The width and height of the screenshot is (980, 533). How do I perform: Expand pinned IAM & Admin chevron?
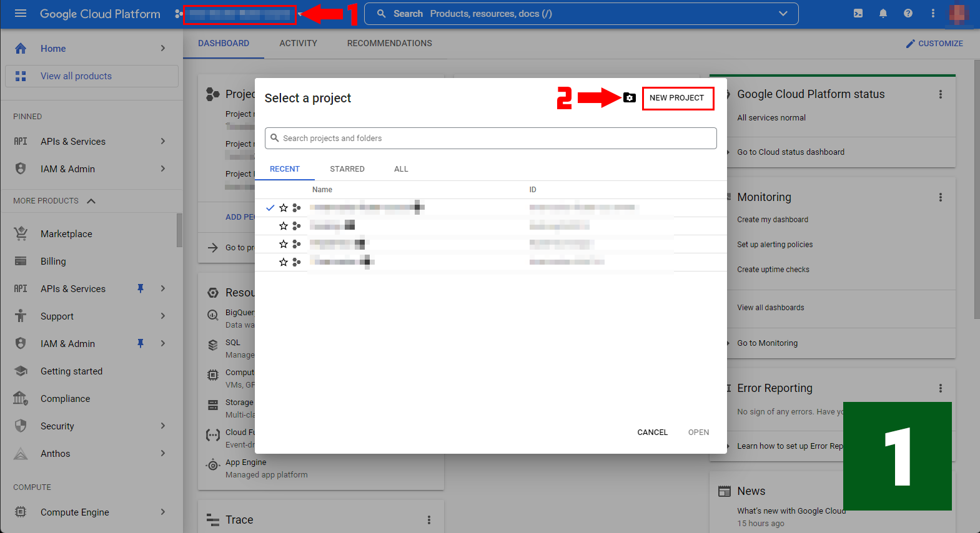pyautogui.click(x=163, y=169)
